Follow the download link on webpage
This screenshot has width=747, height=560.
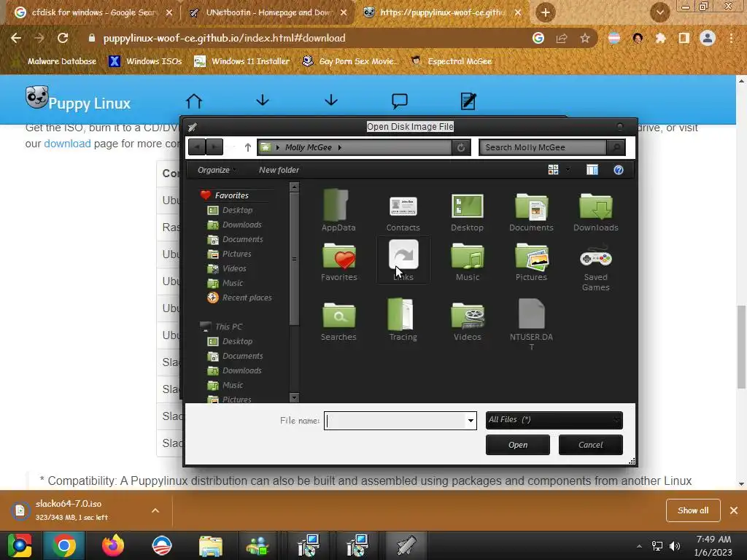67,144
